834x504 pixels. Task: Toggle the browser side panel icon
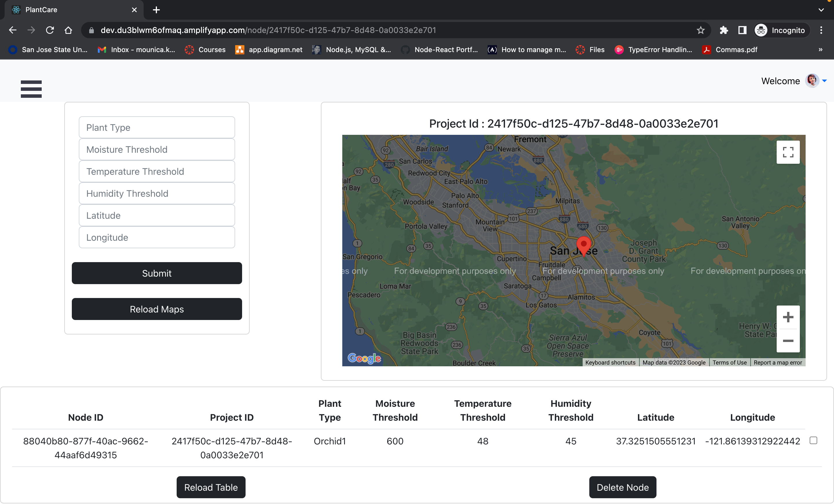[x=742, y=30]
